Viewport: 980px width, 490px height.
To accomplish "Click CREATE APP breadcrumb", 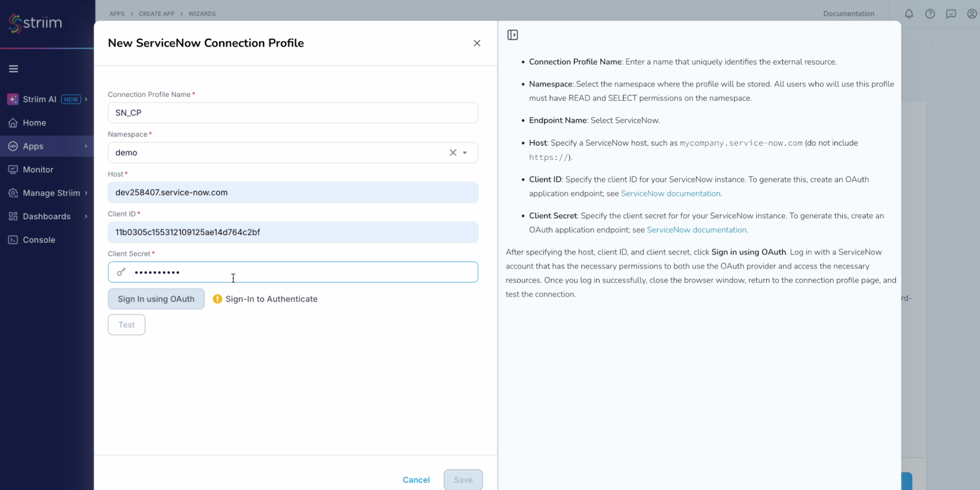I will click(x=156, y=14).
